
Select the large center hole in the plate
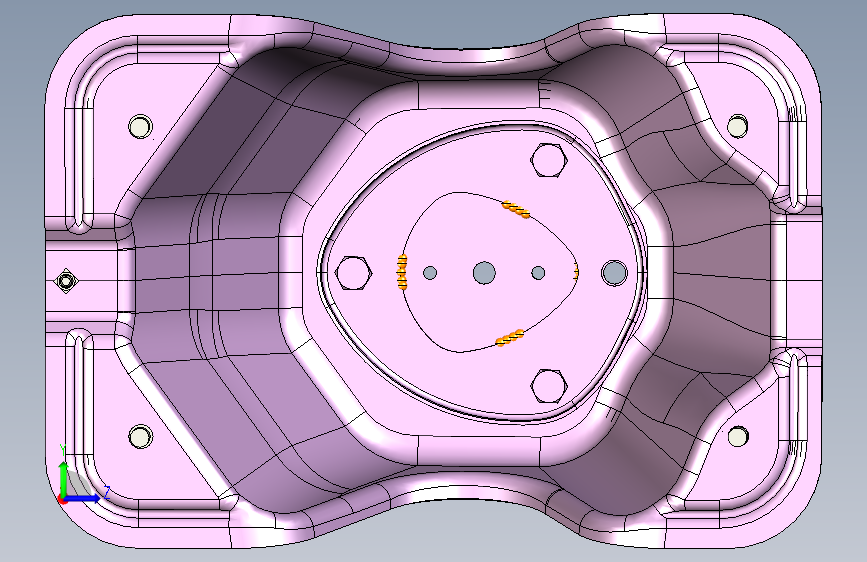[x=484, y=273]
